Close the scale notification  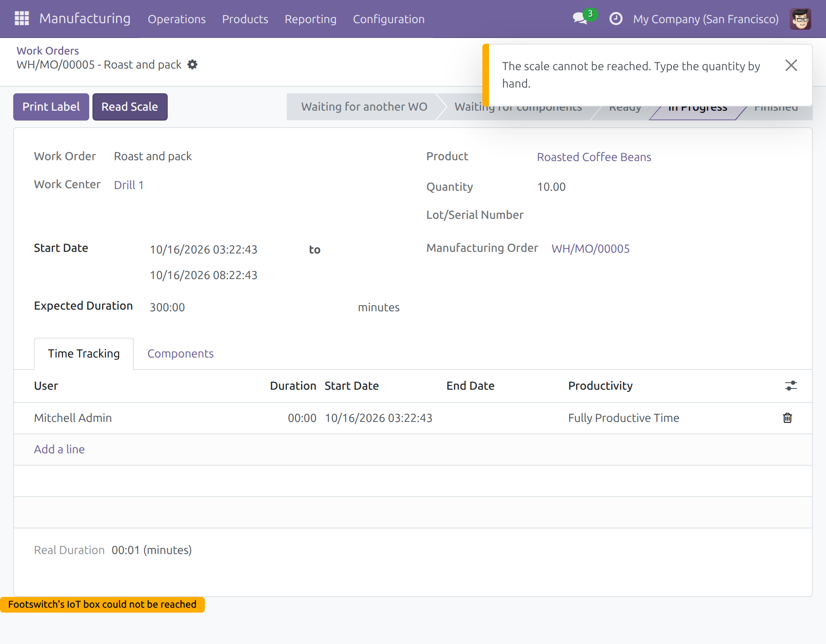[791, 65]
